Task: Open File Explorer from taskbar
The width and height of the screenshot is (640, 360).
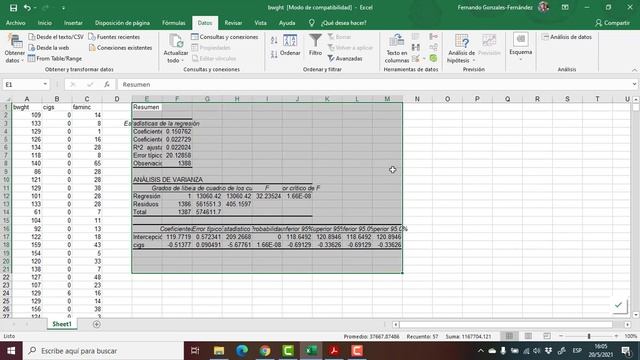Action: [x=219, y=351]
